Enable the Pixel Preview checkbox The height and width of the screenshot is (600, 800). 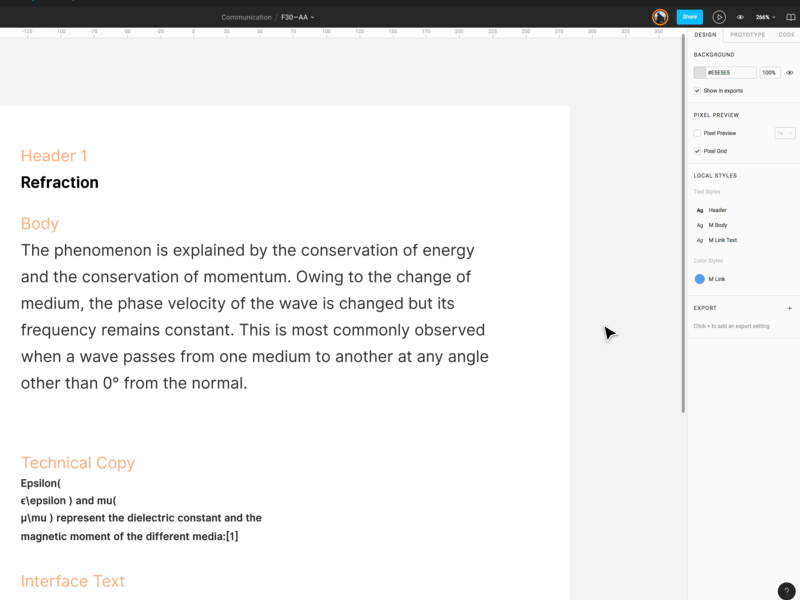pyautogui.click(x=698, y=133)
